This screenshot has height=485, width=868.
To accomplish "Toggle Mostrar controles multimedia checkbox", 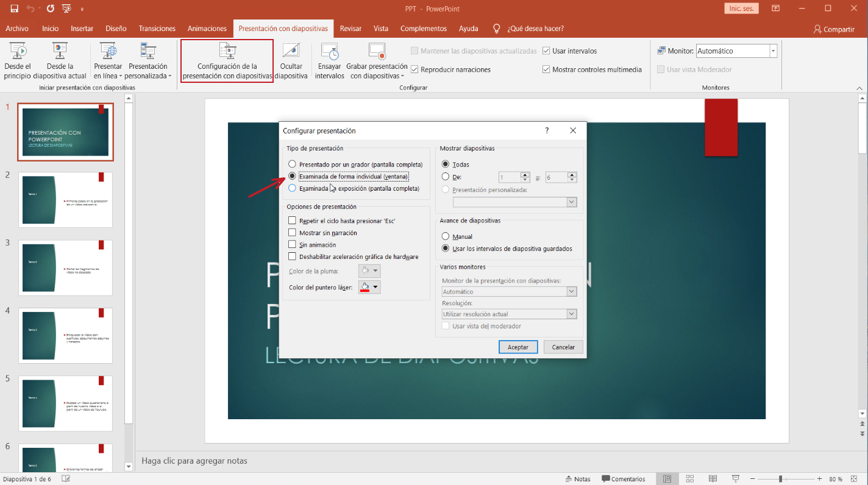I will click(x=546, y=69).
